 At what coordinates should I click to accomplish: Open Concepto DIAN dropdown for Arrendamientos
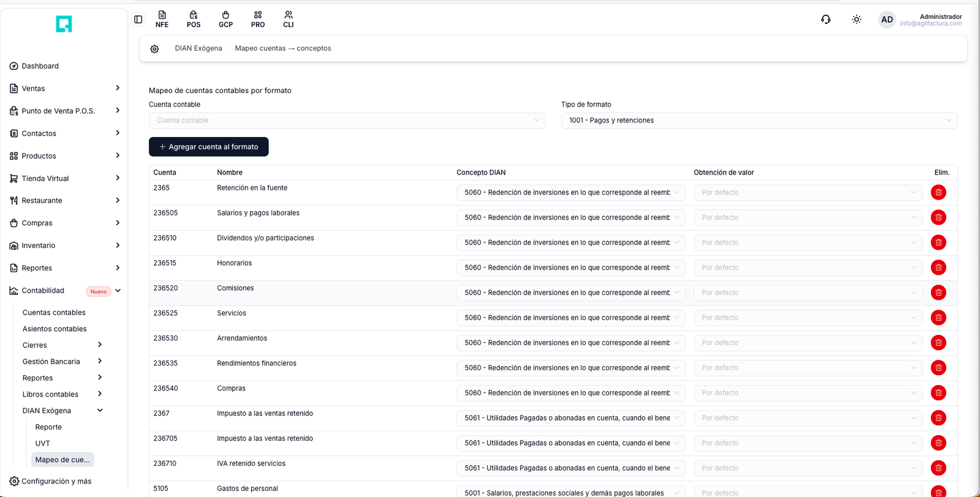click(x=571, y=343)
